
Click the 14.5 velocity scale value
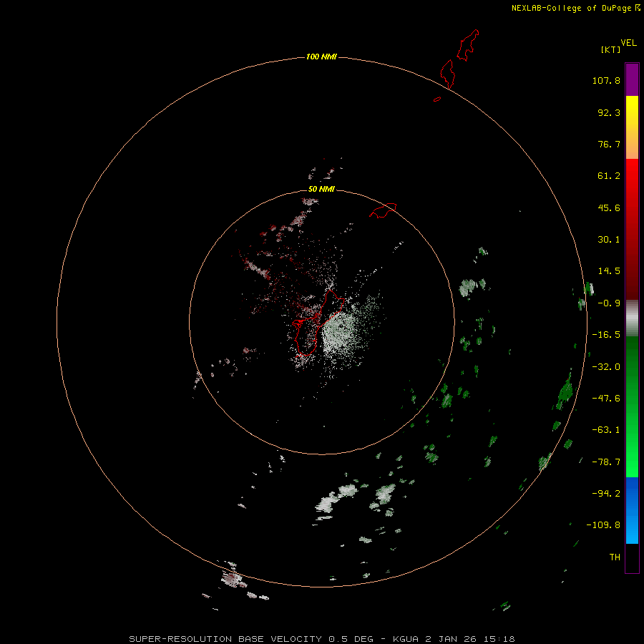pos(609,271)
